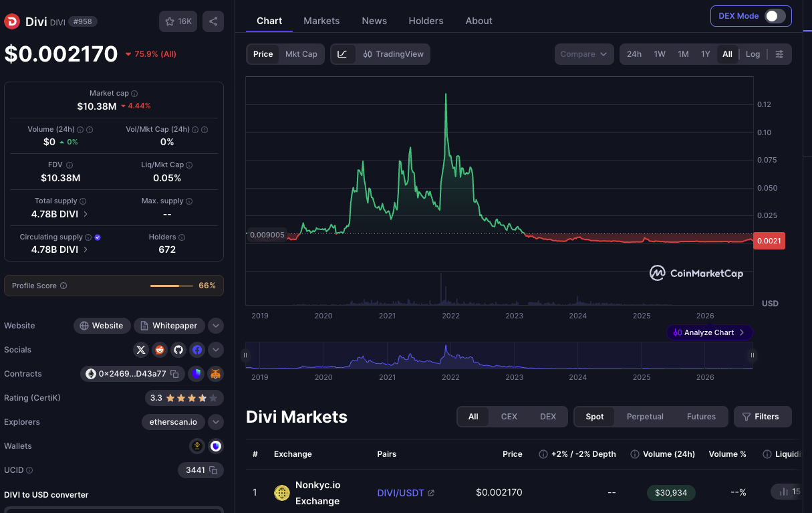The image size is (812, 513).
Task: Click the blue shield icon beside contracts
Action: coord(196,374)
